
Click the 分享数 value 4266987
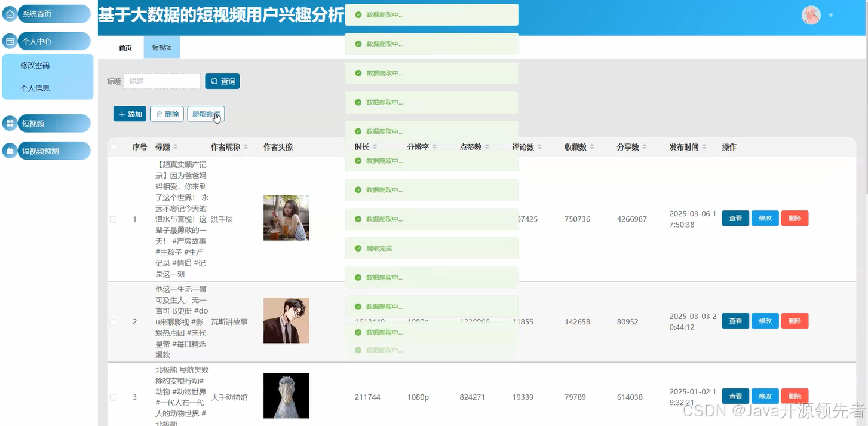pyautogui.click(x=632, y=219)
